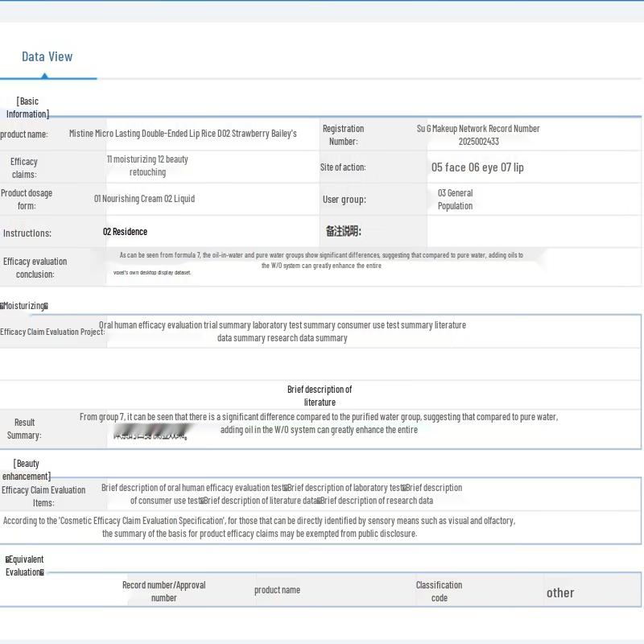Select Brief description of literature heading
This screenshot has width=644, height=644.
(x=320, y=395)
